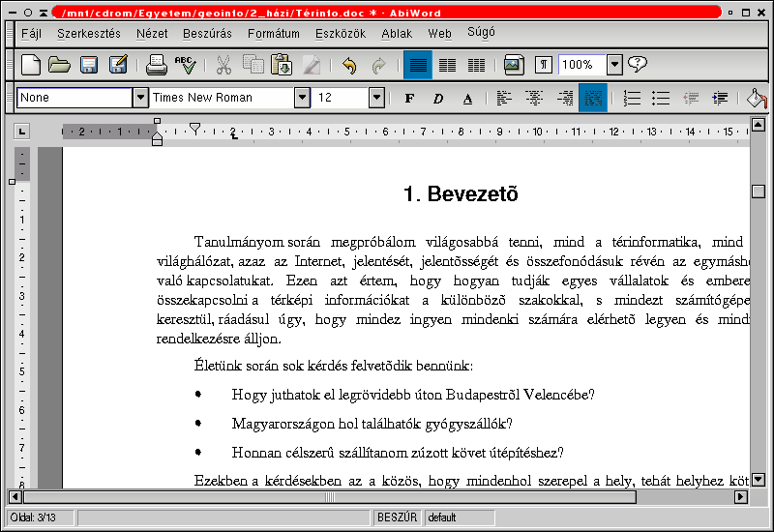Click the vertical scrollbar down arrow
Screen dimensions: 774x532
[759, 479]
